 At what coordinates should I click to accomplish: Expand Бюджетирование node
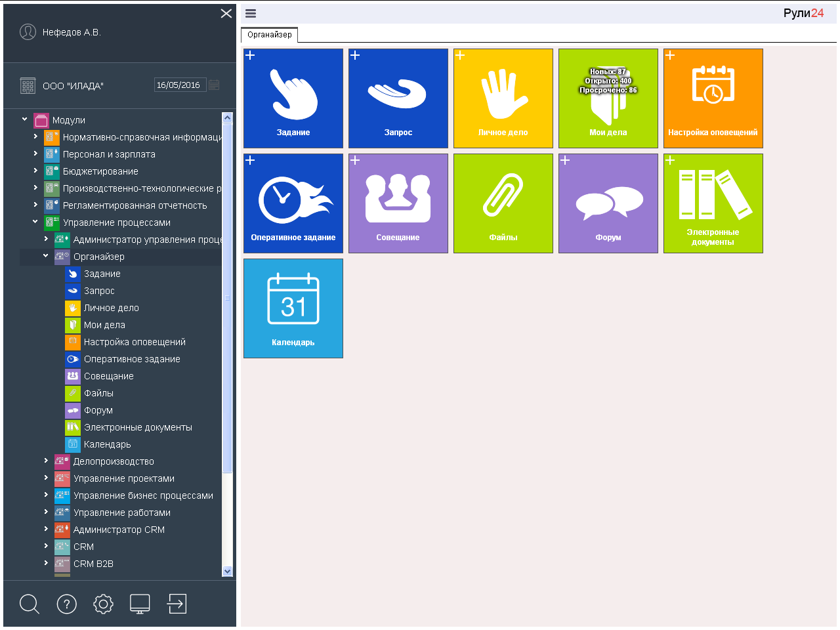click(x=35, y=171)
